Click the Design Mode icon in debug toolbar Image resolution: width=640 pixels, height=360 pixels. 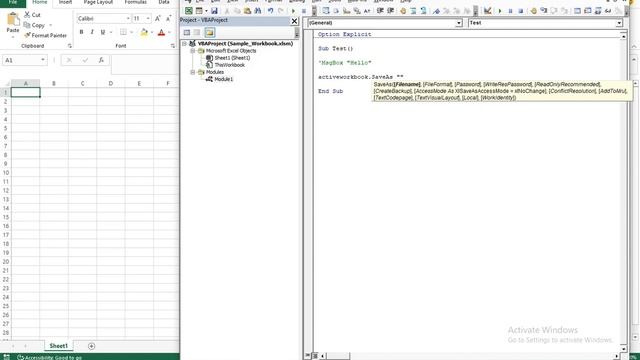point(487,11)
